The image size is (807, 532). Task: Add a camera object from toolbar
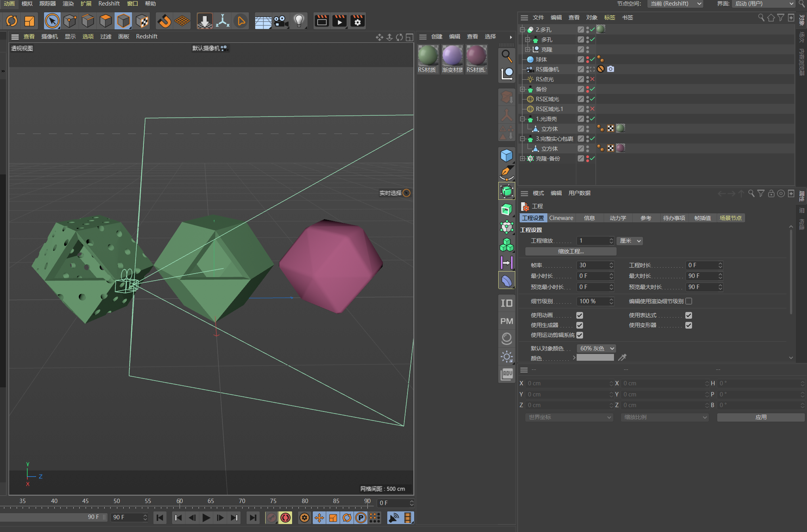click(281, 21)
